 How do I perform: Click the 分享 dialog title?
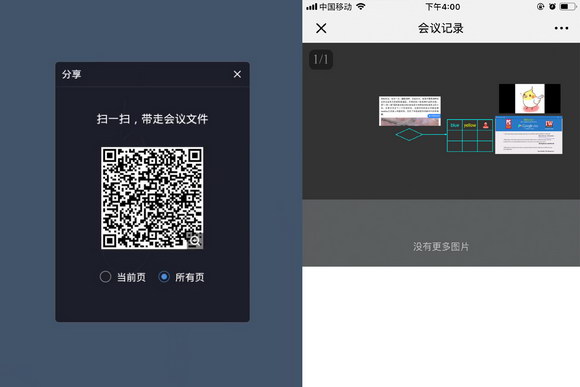(71, 74)
